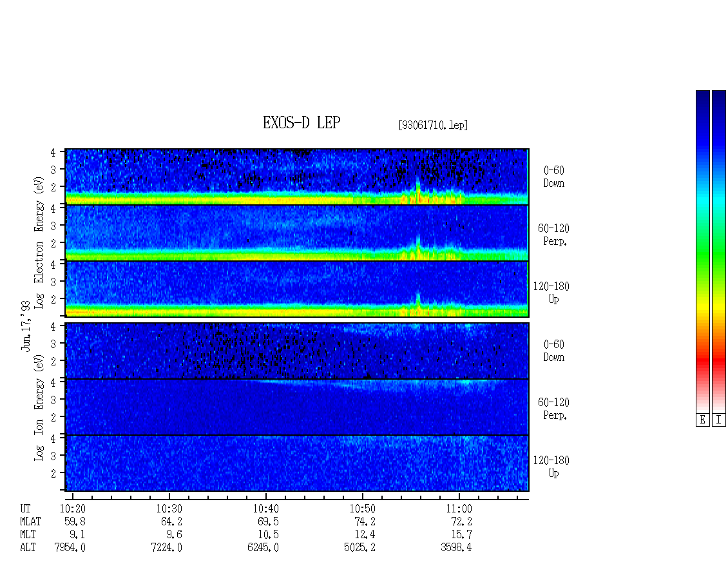Click the 10:20 time tick label
This screenshot has height=564, width=728.
pyautogui.click(x=73, y=509)
